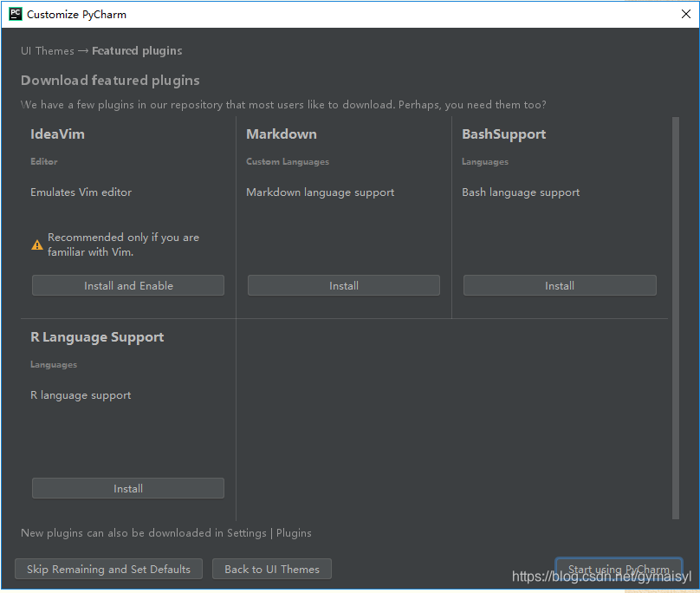Close the Customize PyCharm dialog
Screen dimensions: 700x593
tap(686, 14)
